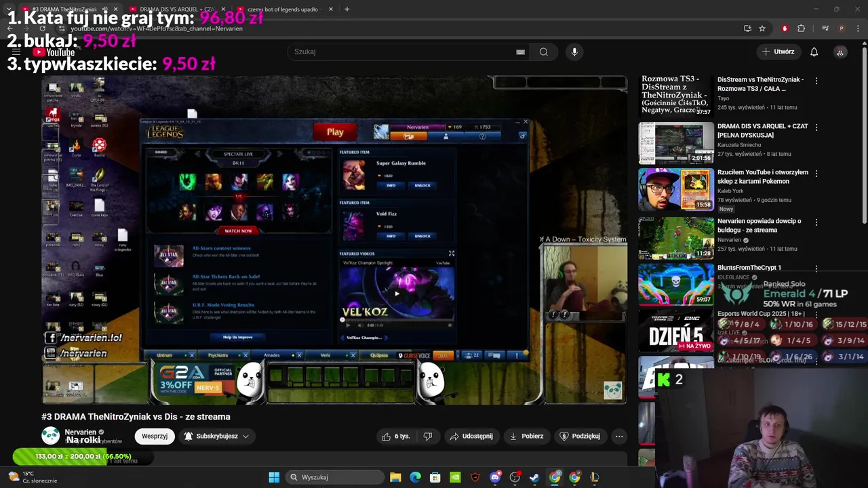Open Discord from taskbar
Screen dimensions: 868x488
tap(495, 477)
